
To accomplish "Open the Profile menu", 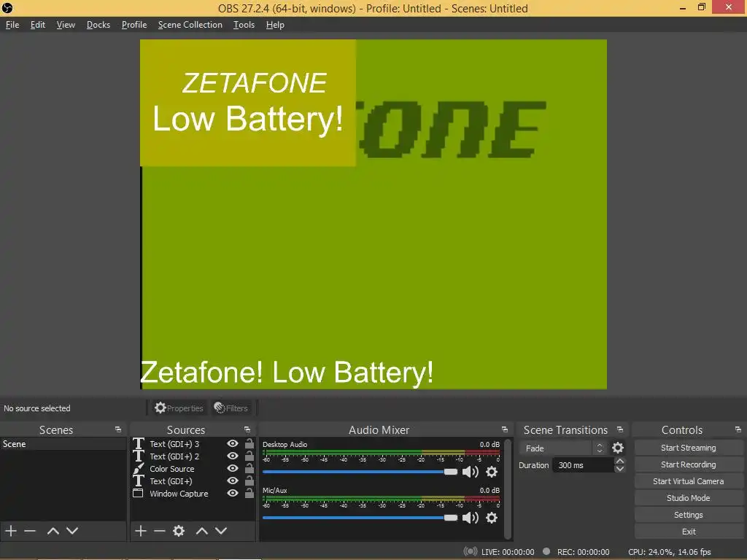I will 134,25.
